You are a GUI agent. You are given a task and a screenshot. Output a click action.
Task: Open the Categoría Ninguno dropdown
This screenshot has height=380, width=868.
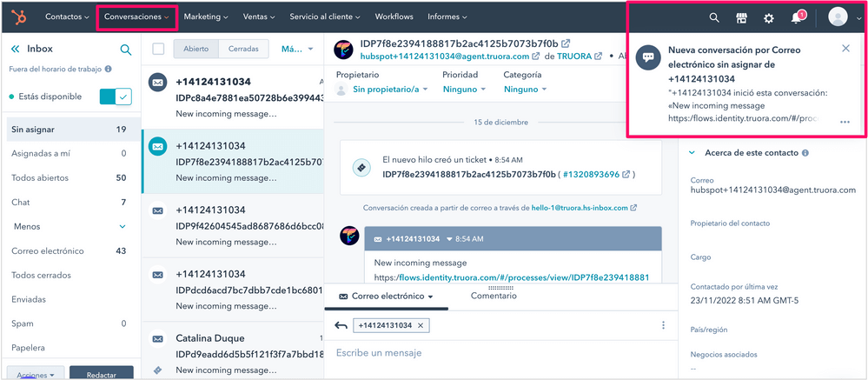tap(525, 89)
